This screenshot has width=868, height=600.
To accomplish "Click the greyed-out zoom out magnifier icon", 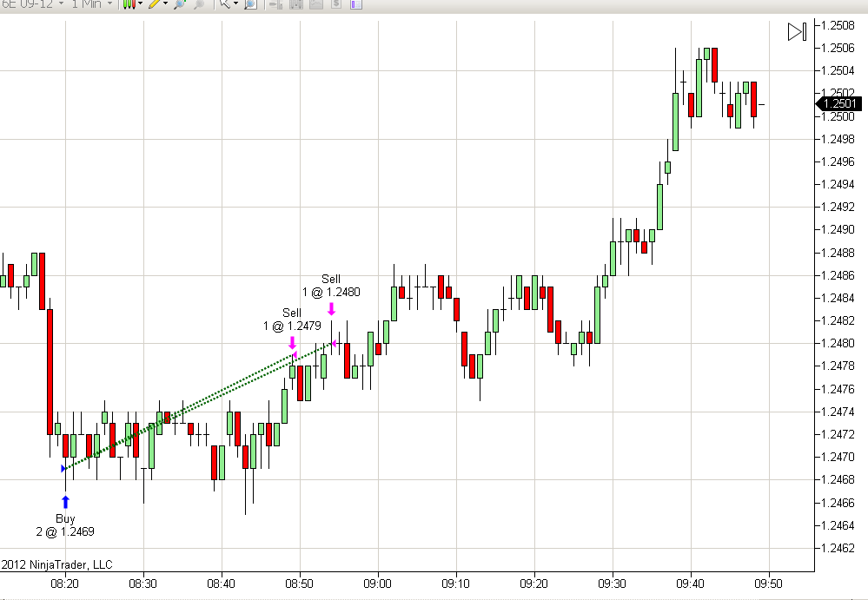I will tap(198, 3).
